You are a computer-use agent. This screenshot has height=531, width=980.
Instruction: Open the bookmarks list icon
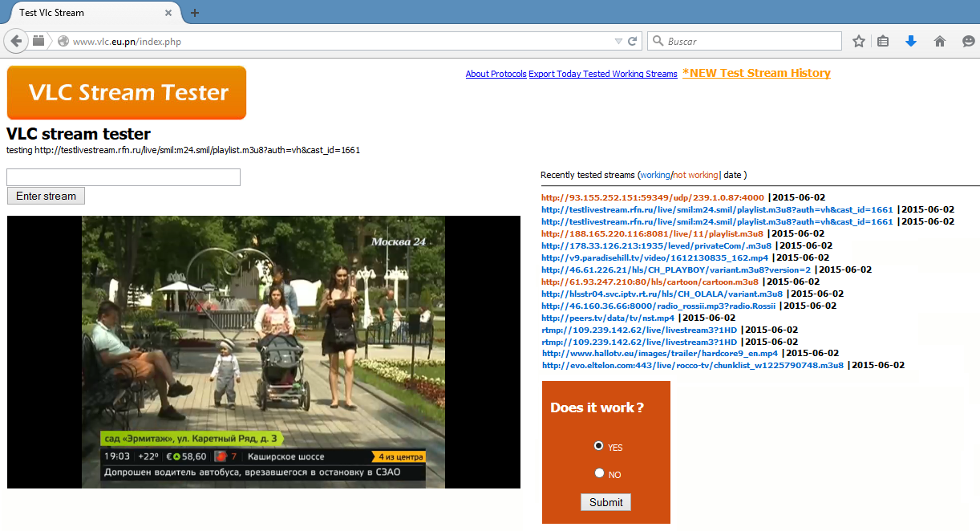[x=883, y=41]
